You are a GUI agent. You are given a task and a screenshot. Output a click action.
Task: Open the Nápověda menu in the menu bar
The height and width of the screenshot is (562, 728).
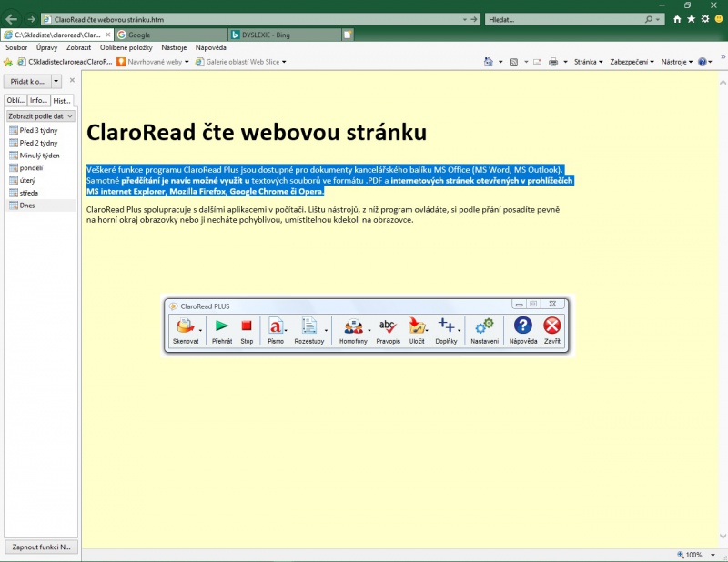[x=211, y=48]
